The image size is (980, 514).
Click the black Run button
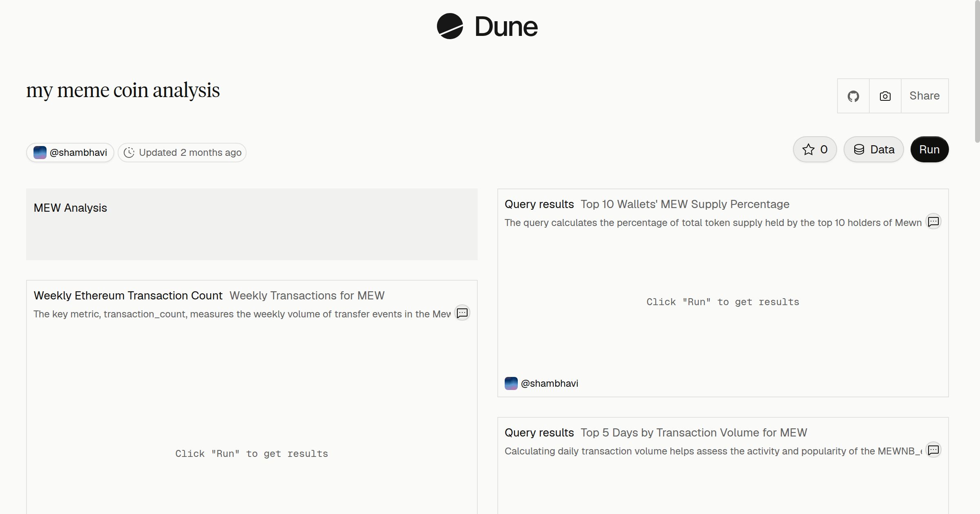929,149
